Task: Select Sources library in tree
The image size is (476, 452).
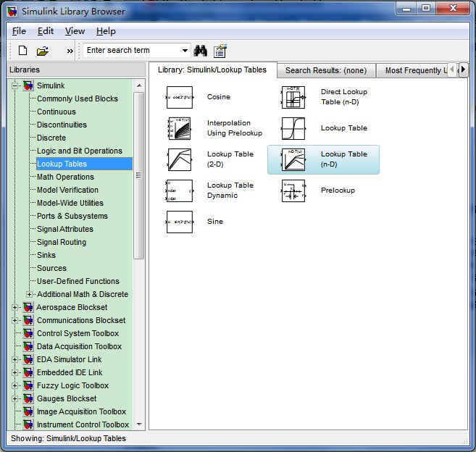Action: click(x=51, y=268)
